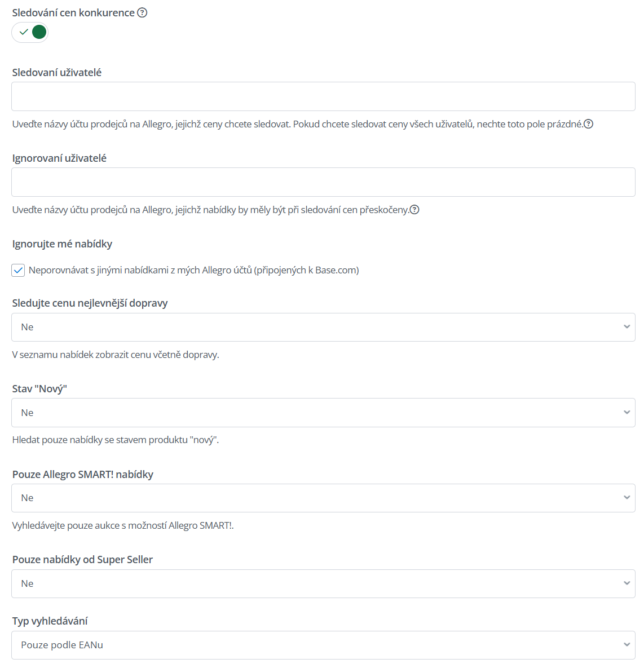Toggle the Sledování cen konkurence switch

tap(30, 32)
